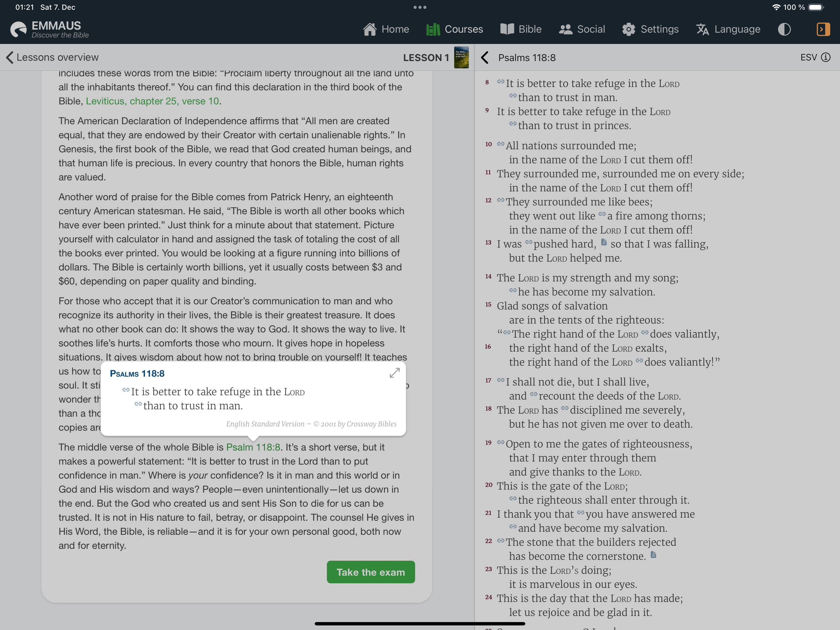Open cross-reference before 'you have answered me'
The width and height of the screenshot is (840, 630).
pyautogui.click(x=581, y=512)
